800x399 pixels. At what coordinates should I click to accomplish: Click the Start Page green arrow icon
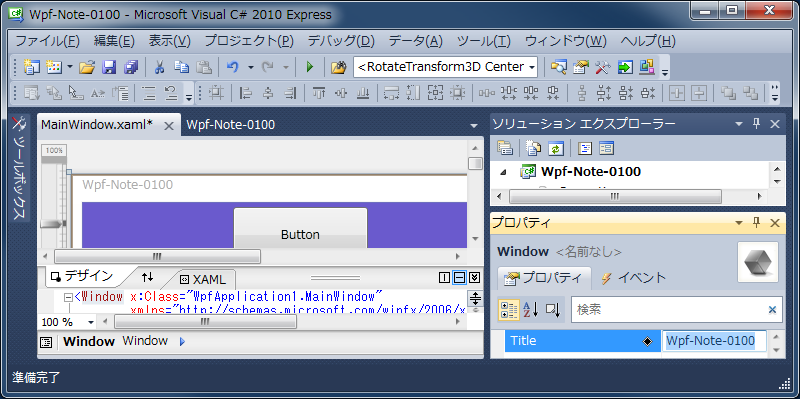pyautogui.click(x=625, y=67)
